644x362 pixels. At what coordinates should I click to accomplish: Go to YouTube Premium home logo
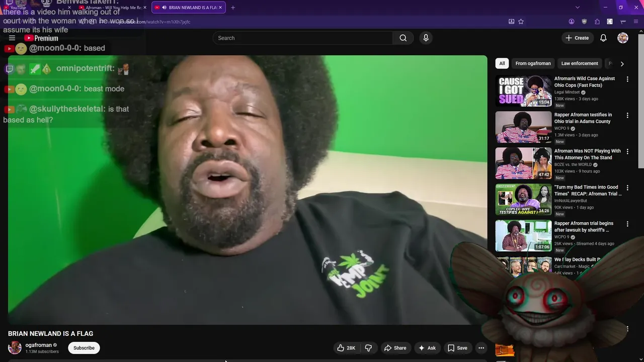pyautogui.click(x=41, y=38)
